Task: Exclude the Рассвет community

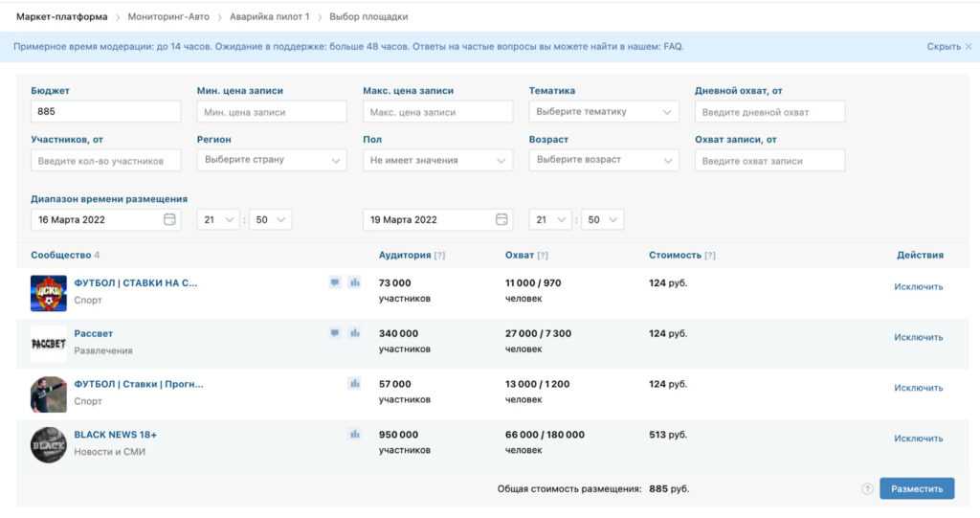Action: coord(918,337)
